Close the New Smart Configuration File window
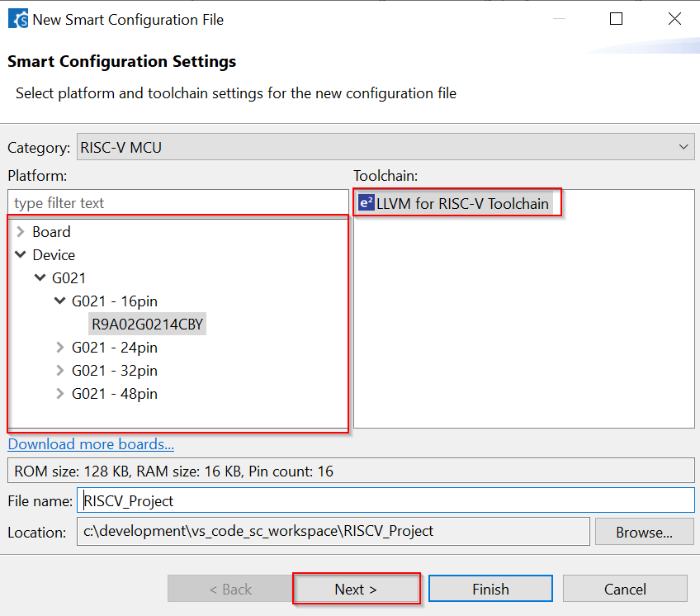The image size is (700, 616). (674, 19)
